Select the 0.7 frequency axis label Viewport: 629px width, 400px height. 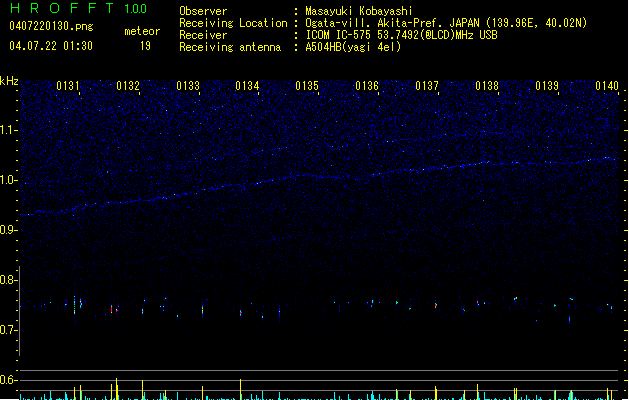[x=9, y=330]
